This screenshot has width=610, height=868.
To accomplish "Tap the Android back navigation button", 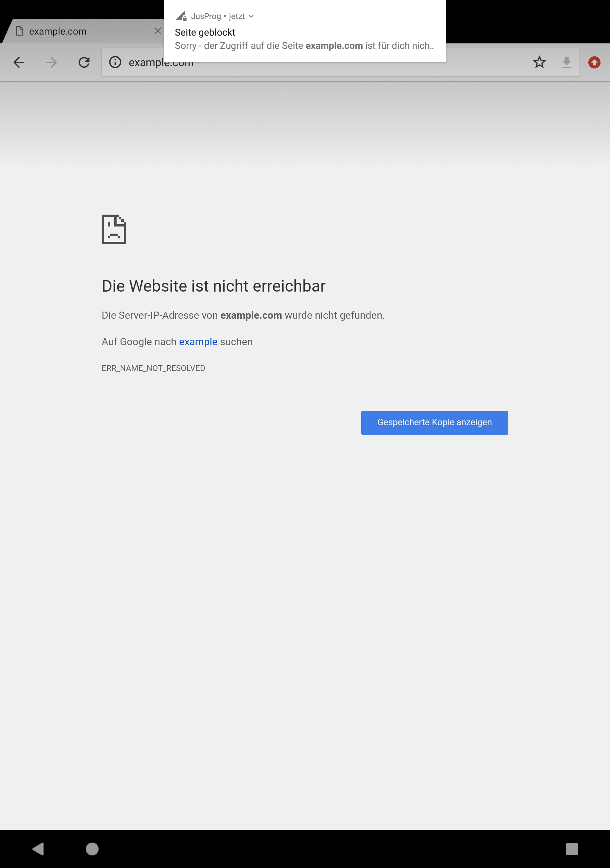I will pos(38,849).
